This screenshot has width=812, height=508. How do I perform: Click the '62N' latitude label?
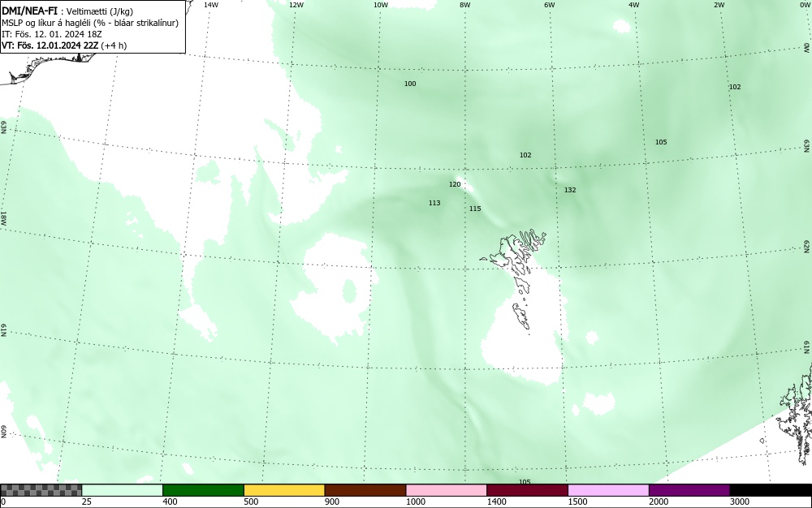(x=806, y=246)
